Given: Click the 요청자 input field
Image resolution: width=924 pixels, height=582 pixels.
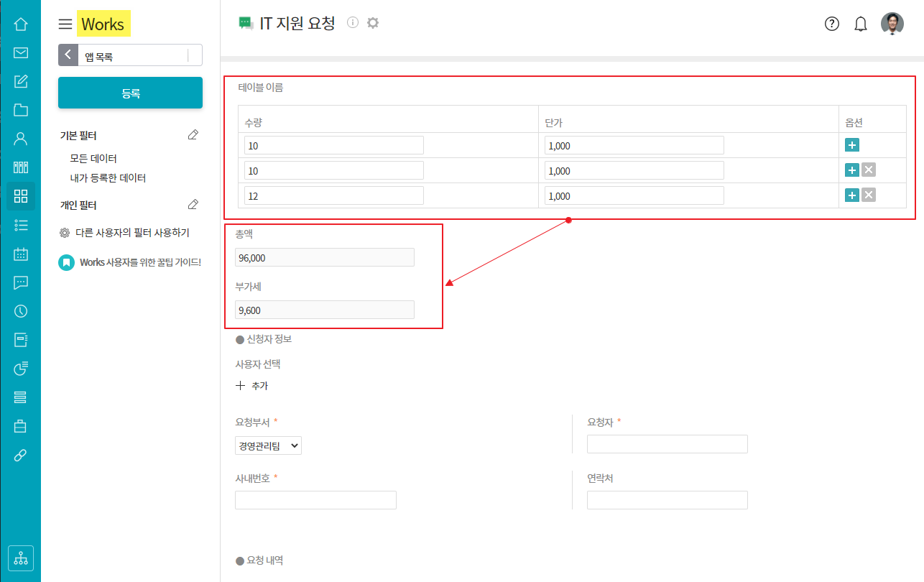Looking at the screenshot, I should pyautogui.click(x=667, y=444).
